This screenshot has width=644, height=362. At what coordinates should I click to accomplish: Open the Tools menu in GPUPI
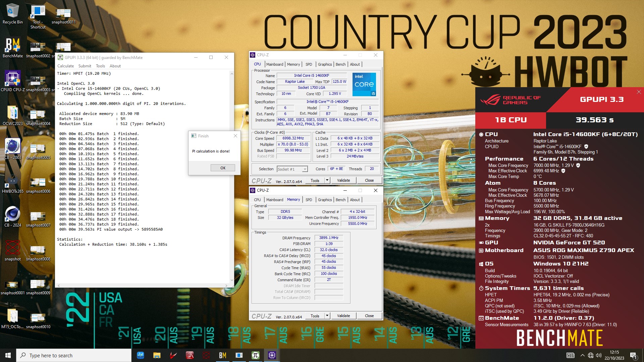pyautogui.click(x=100, y=66)
